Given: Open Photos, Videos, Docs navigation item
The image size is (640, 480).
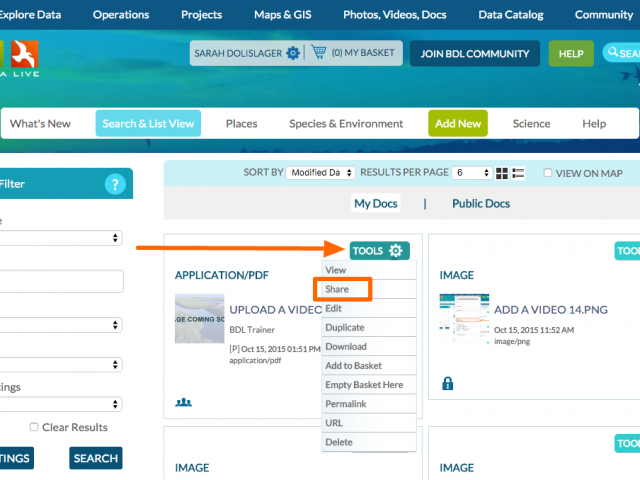Looking at the screenshot, I should point(395,15).
